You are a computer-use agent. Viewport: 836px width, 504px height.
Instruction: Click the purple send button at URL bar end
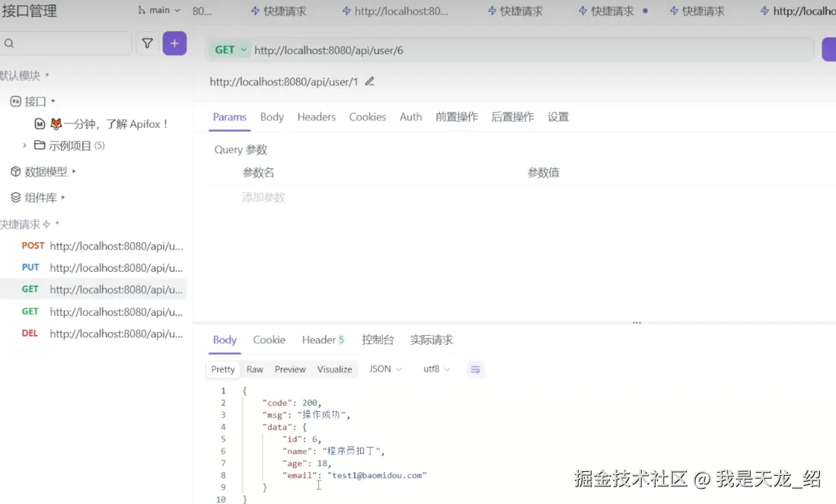tap(829, 49)
